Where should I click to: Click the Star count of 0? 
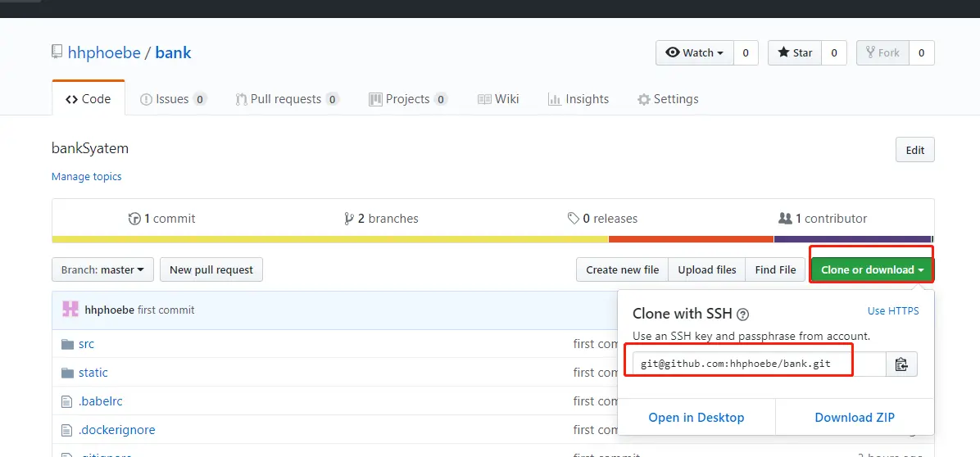pos(834,53)
